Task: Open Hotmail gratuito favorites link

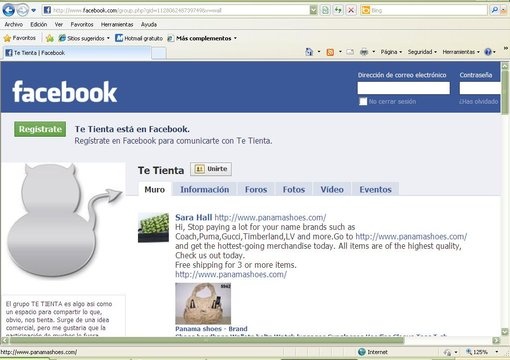Action: pos(139,38)
